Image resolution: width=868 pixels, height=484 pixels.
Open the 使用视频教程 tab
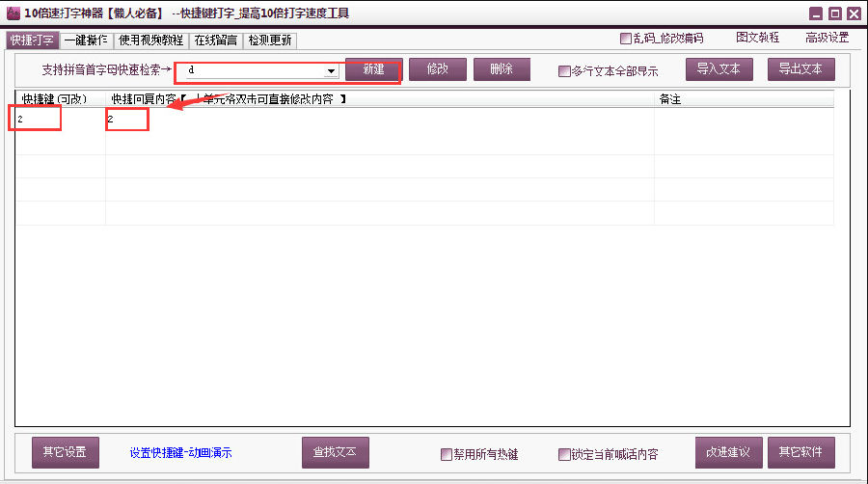[150, 40]
